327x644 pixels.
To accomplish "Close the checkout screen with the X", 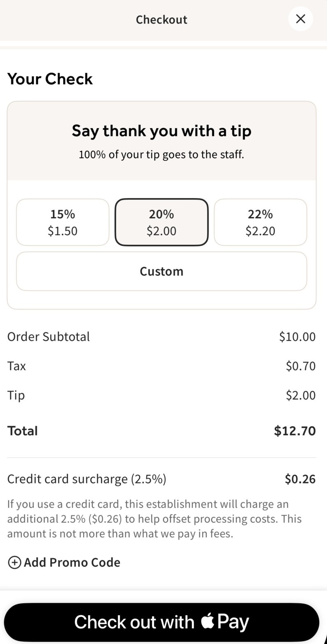I will 301,19.
